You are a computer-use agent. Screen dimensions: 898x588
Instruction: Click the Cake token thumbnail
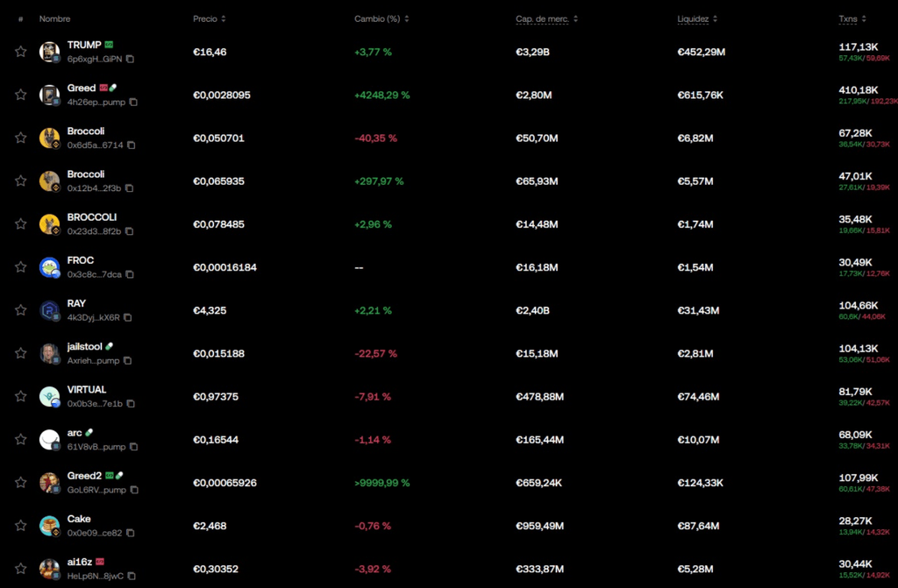click(x=49, y=526)
